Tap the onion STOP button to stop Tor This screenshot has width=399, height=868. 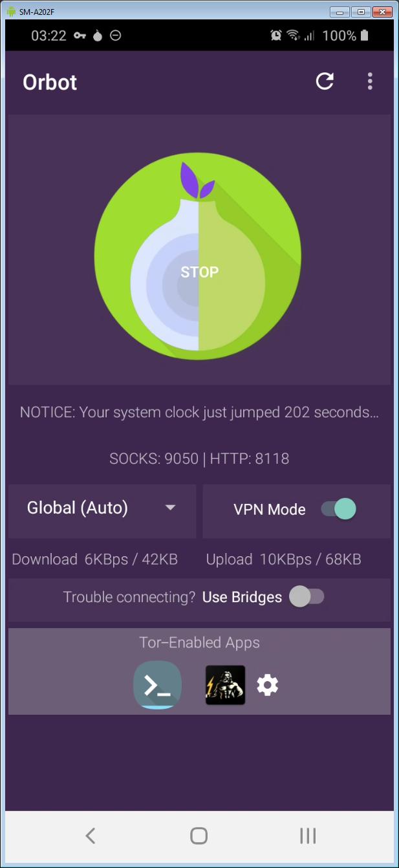199,272
